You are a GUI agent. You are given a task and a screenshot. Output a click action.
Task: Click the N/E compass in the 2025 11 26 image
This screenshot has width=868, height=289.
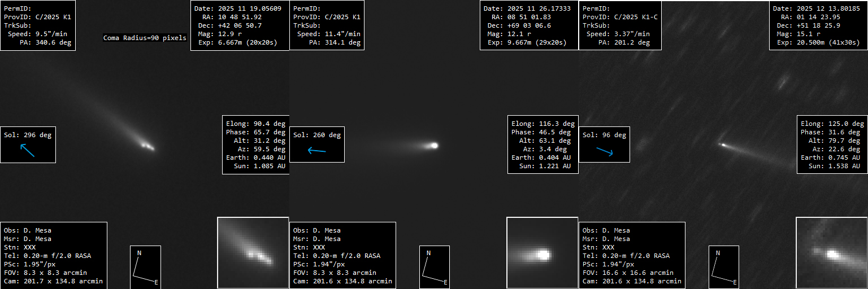pyautogui.click(x=435, y=267)
